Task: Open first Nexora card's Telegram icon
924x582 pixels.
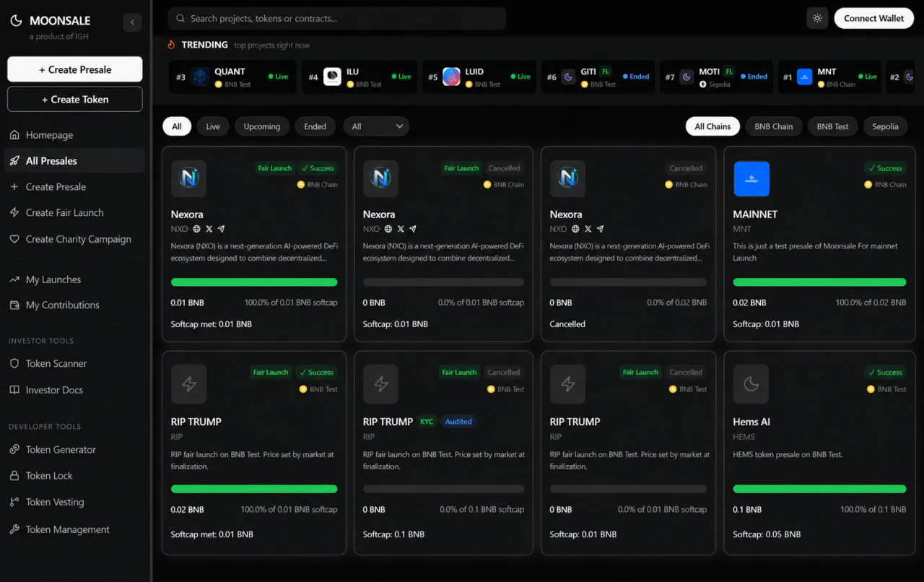Action: (221, 229)
